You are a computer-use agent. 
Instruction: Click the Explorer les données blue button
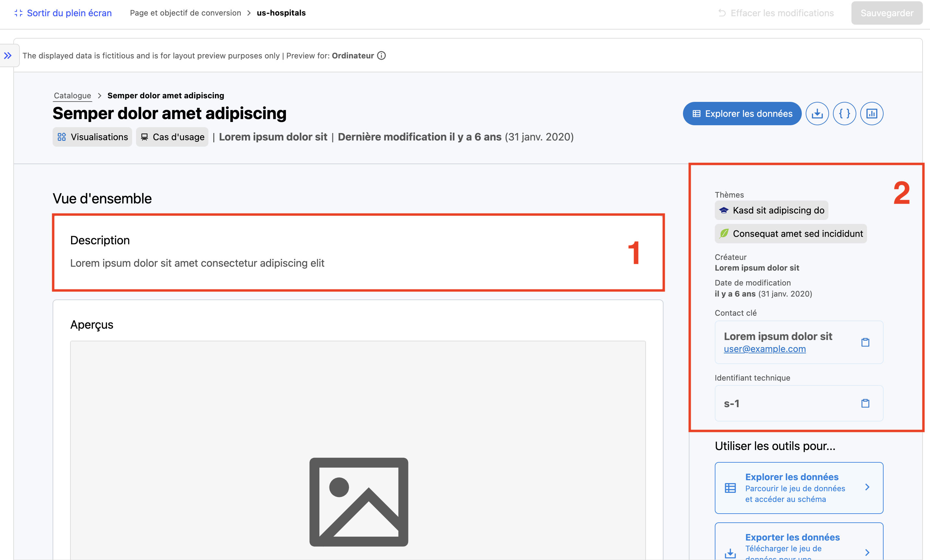(742, 113)
